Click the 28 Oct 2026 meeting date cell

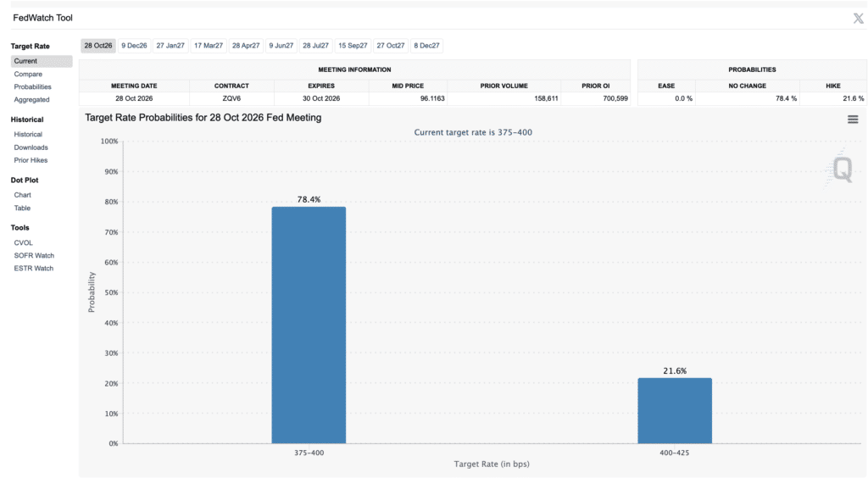click(x=134, y=98)
